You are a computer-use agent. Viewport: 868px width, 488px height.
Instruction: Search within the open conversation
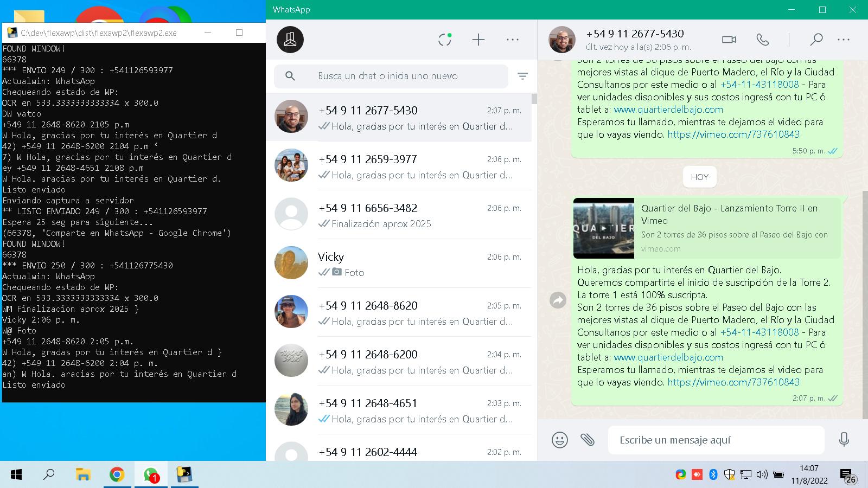coord(816,40)
